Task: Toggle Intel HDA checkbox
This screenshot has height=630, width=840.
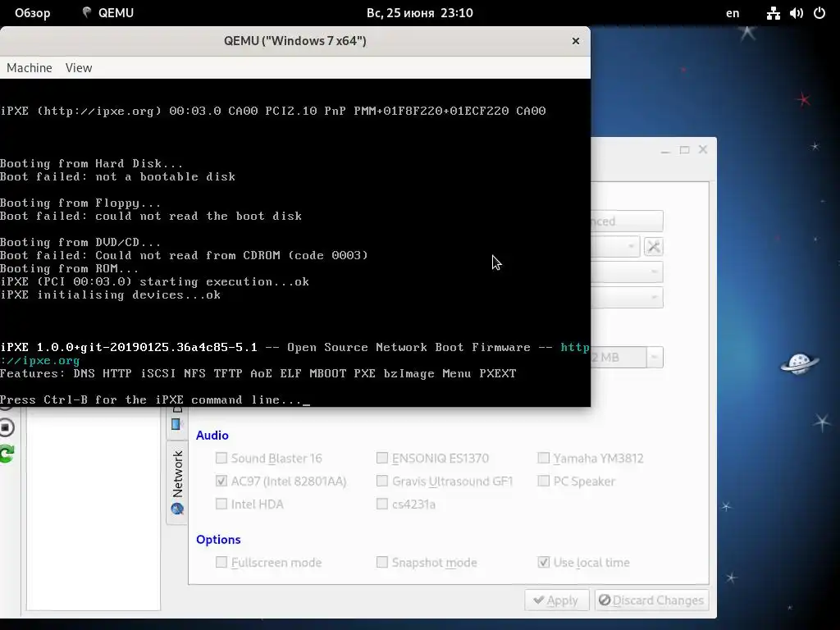Action: [x=221, y=504]
